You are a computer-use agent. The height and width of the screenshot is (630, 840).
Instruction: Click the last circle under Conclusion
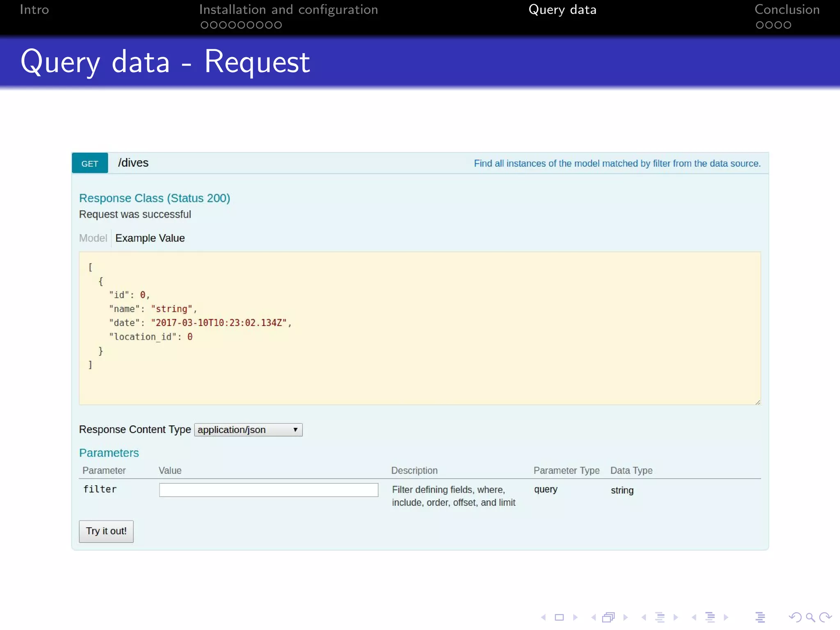pos(787,25)
